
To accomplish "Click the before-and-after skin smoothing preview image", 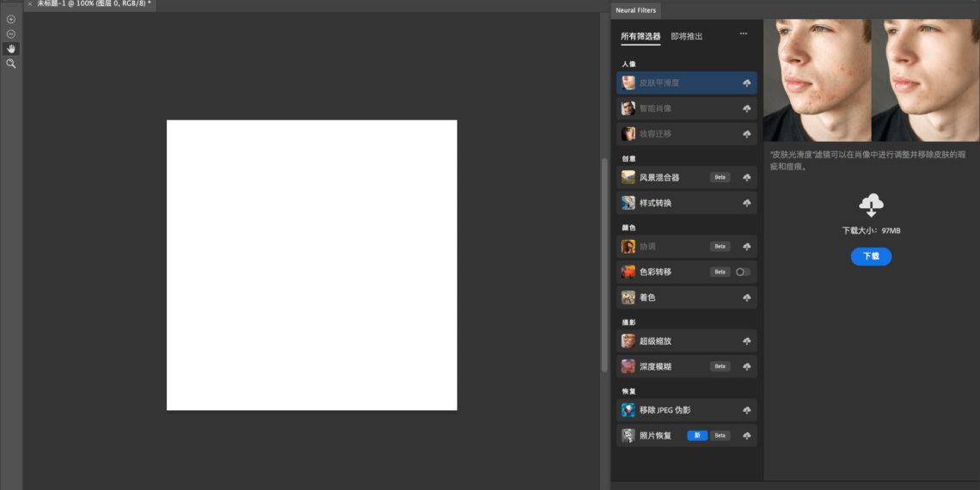I will (871, 80).
